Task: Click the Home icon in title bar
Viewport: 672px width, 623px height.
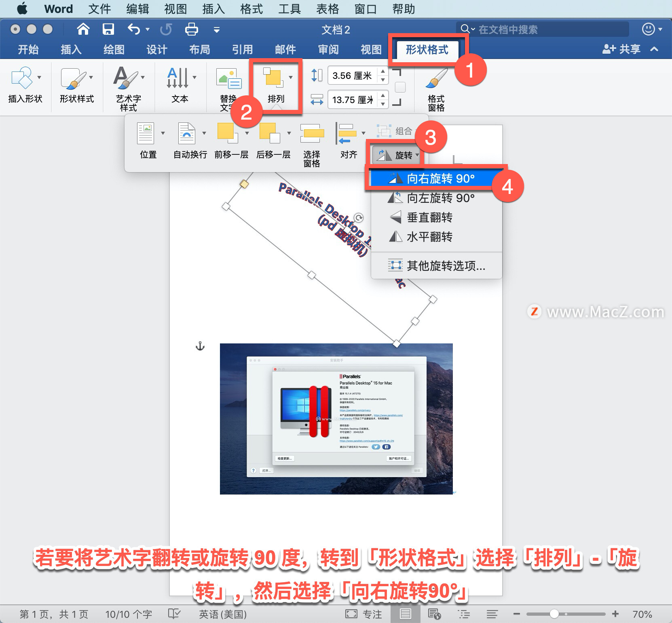Action: pyautogui.click(x=83, y=29)
